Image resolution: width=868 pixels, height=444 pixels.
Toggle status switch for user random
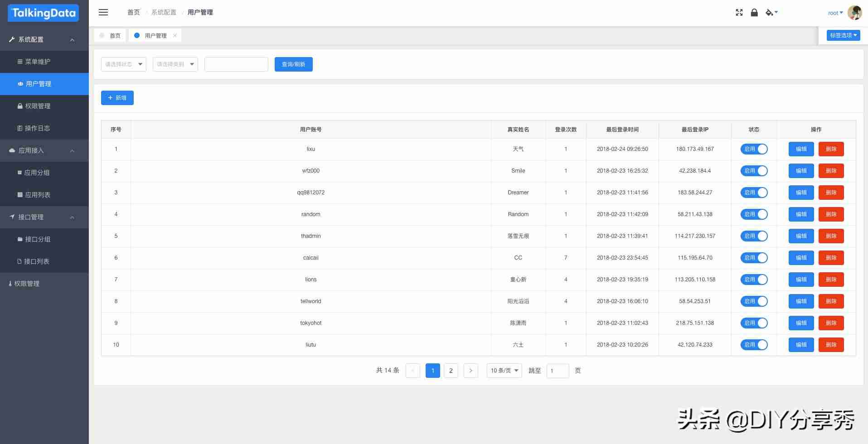[754, 214]
